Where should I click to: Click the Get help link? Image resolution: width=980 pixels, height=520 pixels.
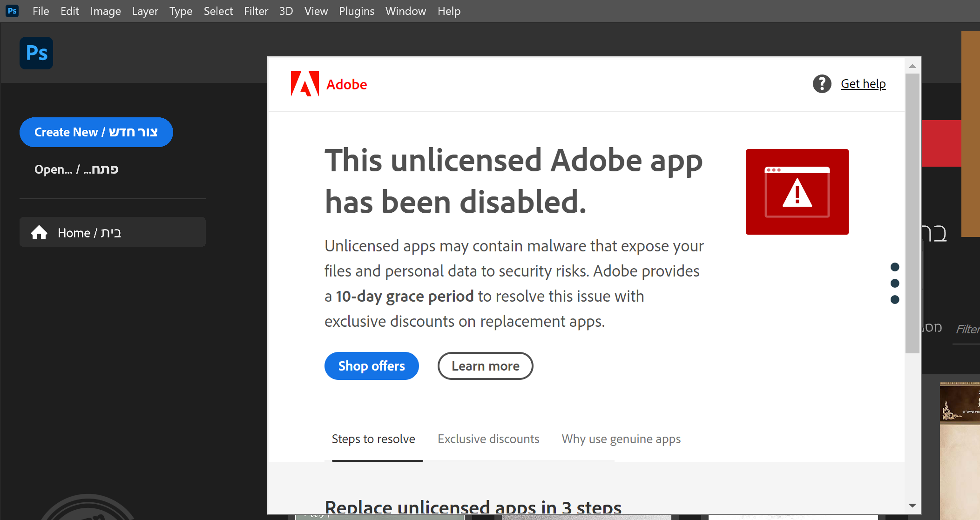click(x=863, y=84)
